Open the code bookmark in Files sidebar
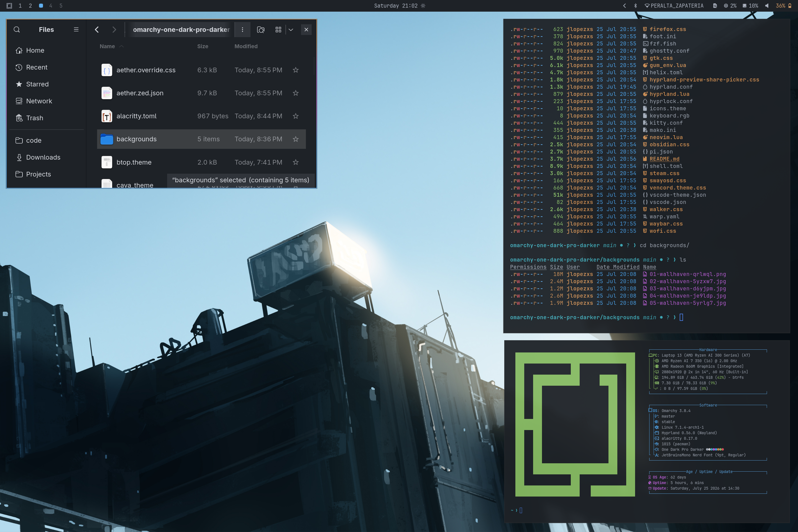 (47, 140)
